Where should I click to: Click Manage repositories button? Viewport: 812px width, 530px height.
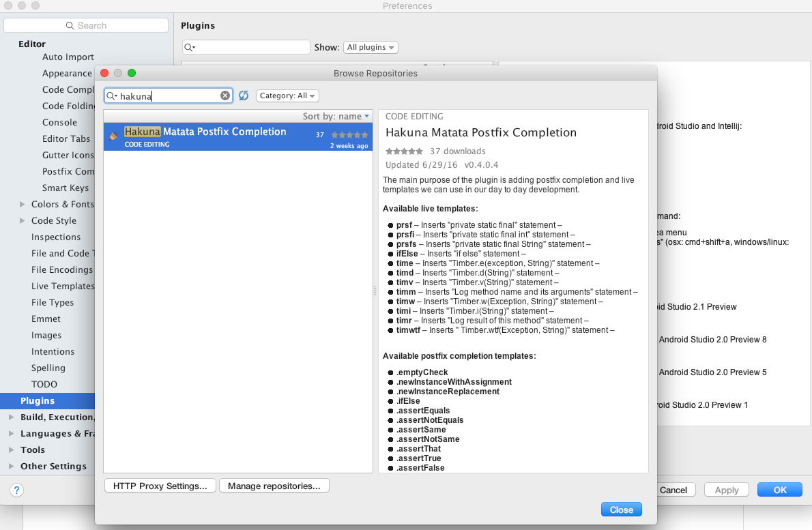click(x=274, y=486)
